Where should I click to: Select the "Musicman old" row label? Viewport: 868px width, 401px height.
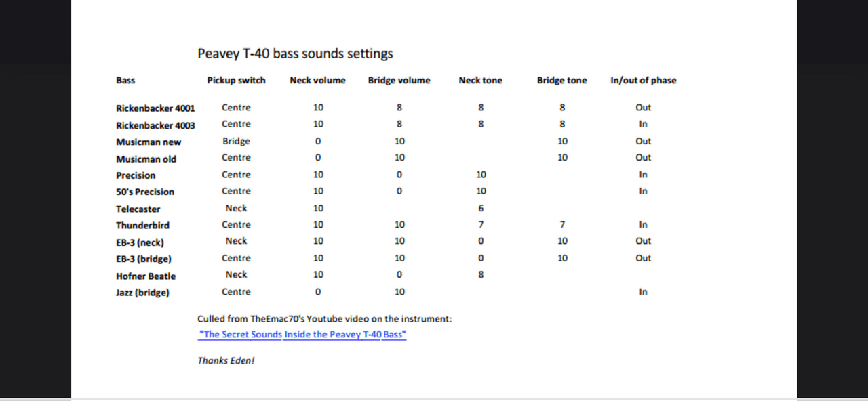click(x=146, y=159)
